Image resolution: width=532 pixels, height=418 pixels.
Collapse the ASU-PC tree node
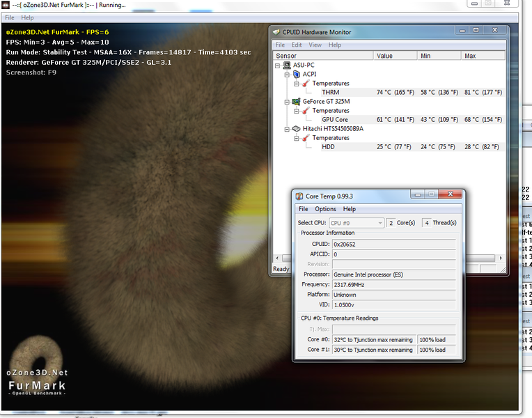[x=278, y=65]
